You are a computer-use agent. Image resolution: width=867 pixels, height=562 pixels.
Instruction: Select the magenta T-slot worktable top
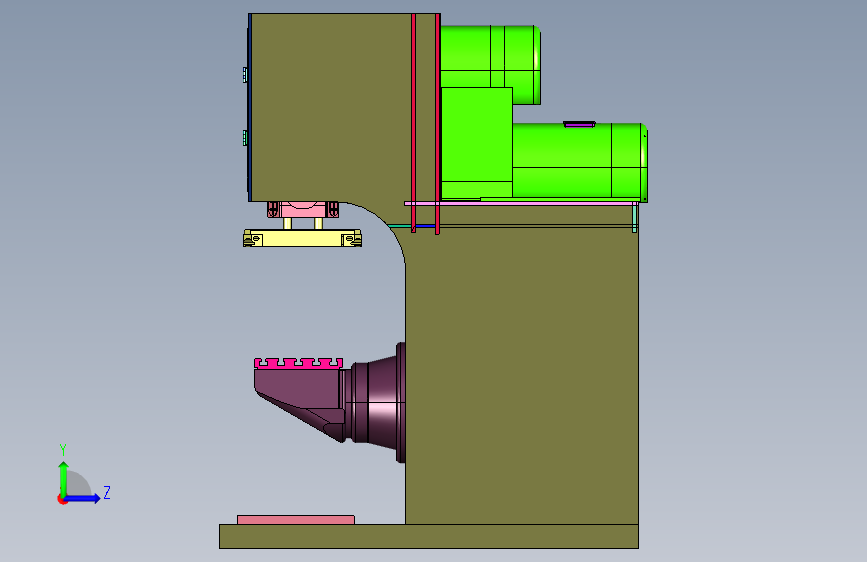[x=299, y=363]
